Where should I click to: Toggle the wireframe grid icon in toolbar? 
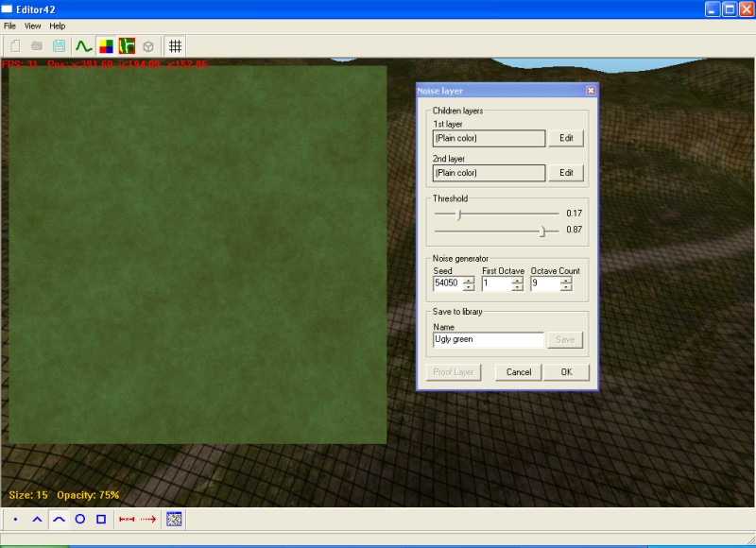(x=175, y=45)
